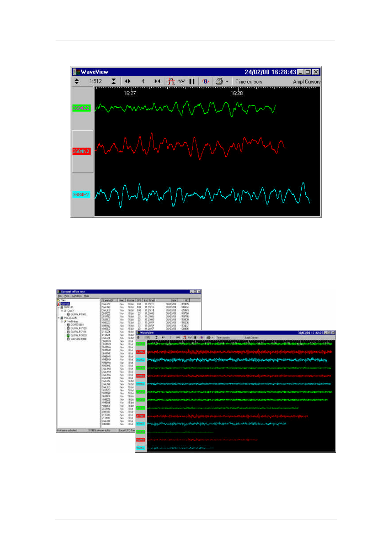Click the horizontal time expand arrows icon
This screenshot has height=555, width=392.
point(128,81)
